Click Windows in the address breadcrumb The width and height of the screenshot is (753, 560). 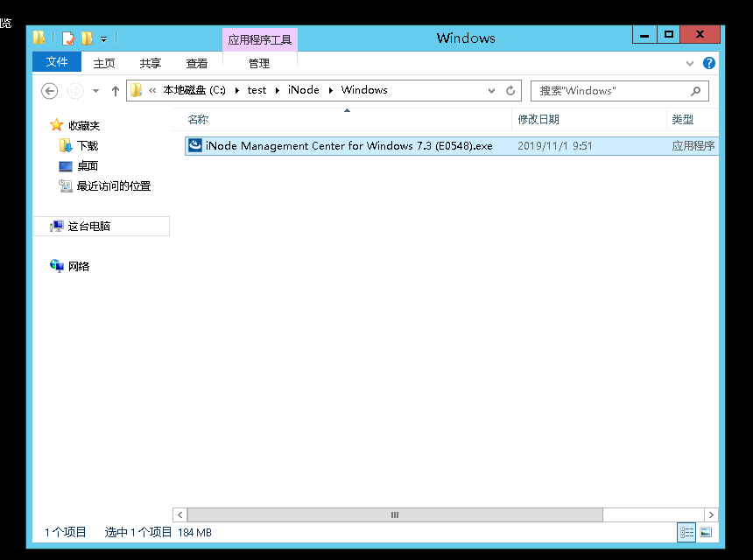(x=364, y=90)
